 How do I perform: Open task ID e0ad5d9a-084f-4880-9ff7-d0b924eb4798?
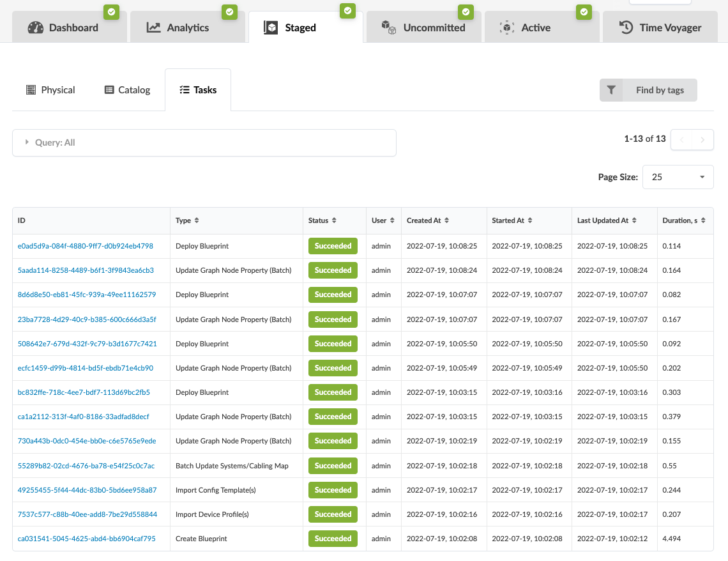[86, 246]
